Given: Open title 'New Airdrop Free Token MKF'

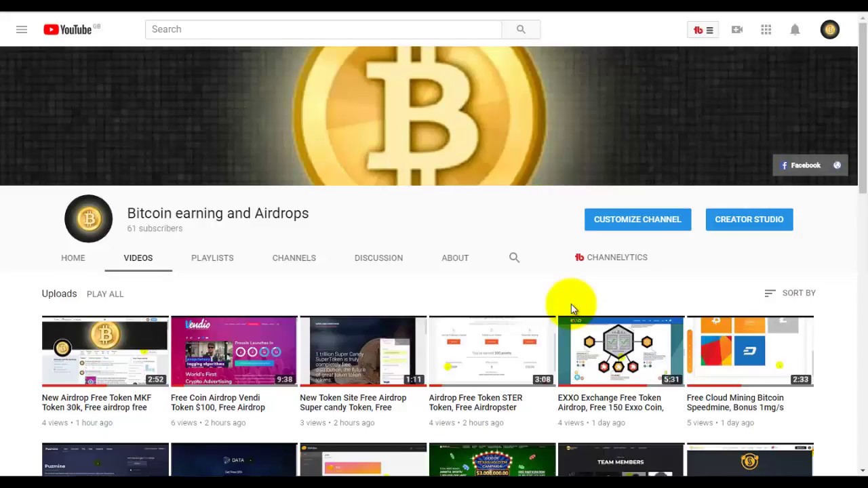Looking at the screenshot, I should pos(96,403).
